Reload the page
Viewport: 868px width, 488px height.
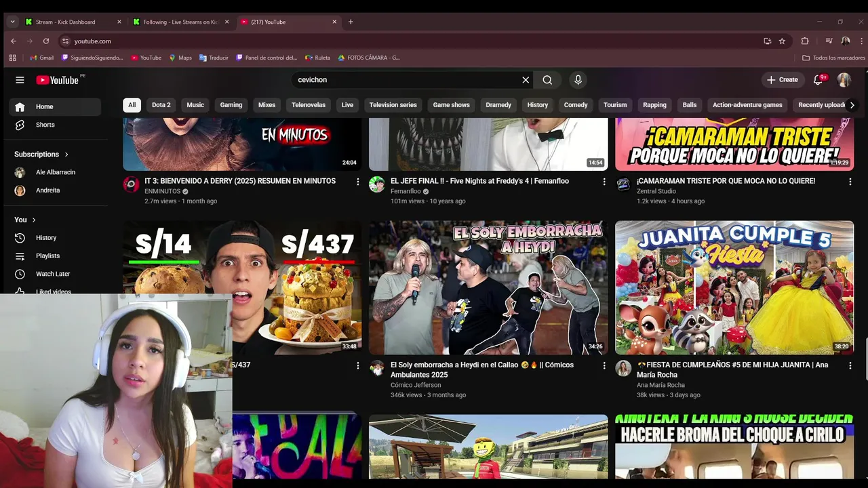point(46,41)
